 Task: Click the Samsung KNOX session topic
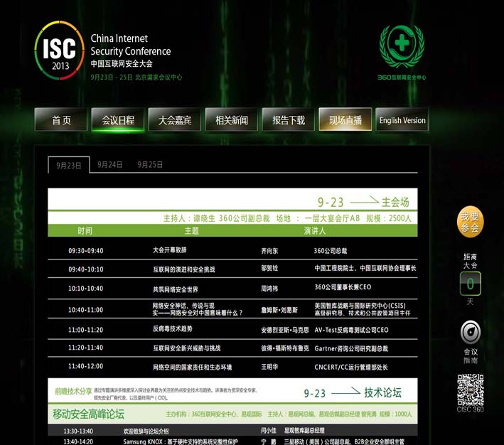pos(181,441)
